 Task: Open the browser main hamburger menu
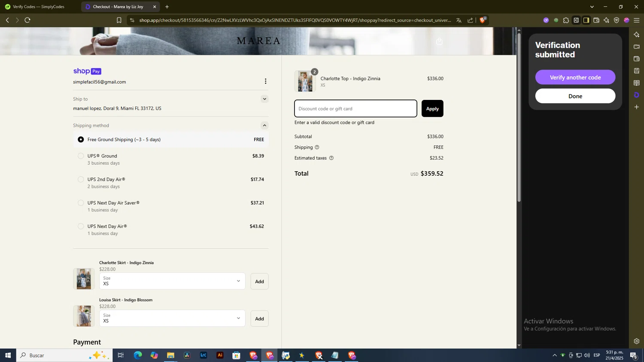click(637, 20)
